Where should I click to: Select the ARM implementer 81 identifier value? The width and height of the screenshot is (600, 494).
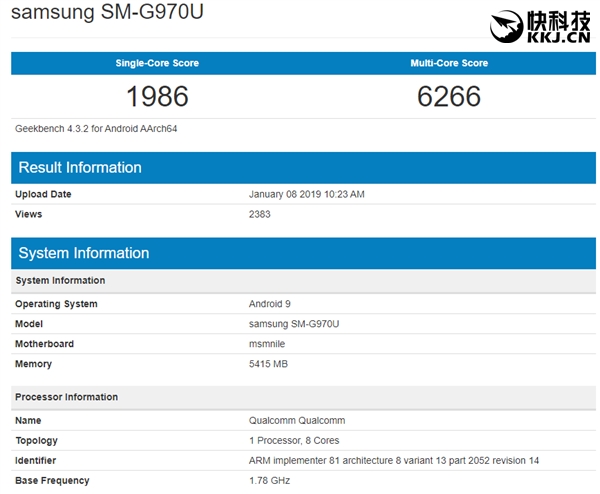click(394, 460)
